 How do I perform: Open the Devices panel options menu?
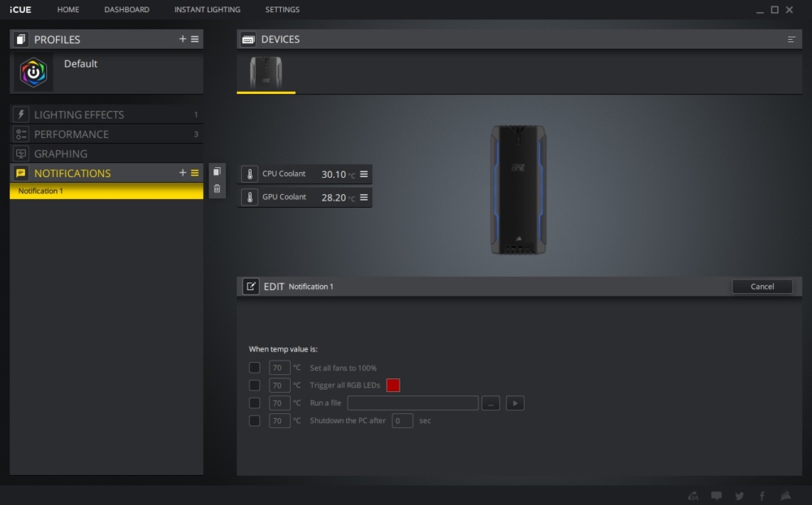point(791,39)
